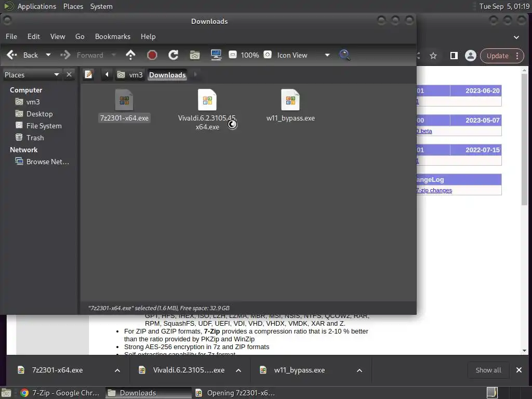Toggle text-based location bar edit icon
This screenshot has height=399, width=532.
point(88,74)
